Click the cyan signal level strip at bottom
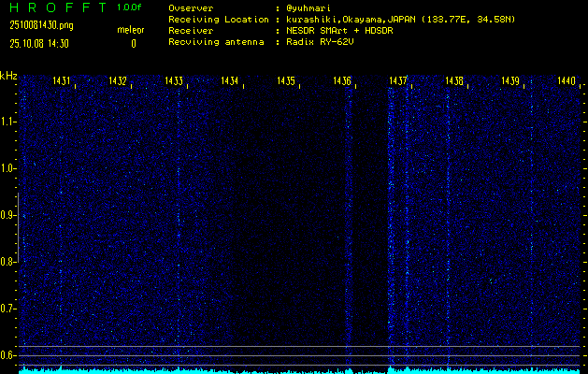The width and height of the screenshot is (588, 374). pos(299,370)
